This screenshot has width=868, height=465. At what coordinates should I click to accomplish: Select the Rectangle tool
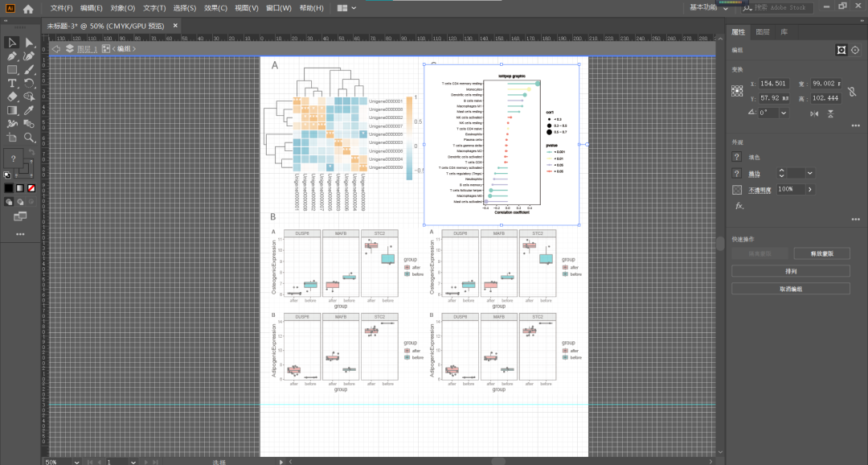coord(11,70)
